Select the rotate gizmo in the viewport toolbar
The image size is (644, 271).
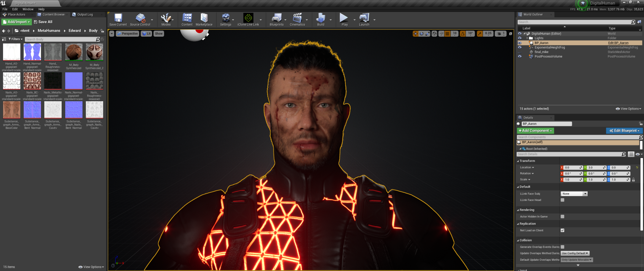pos(421,33)
